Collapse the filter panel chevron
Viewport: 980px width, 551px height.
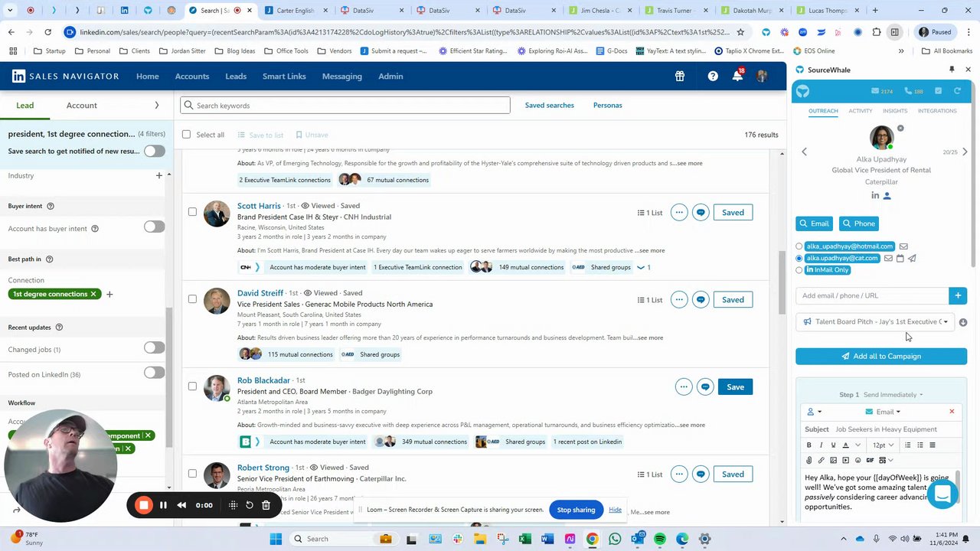click(x=157, y=105)
